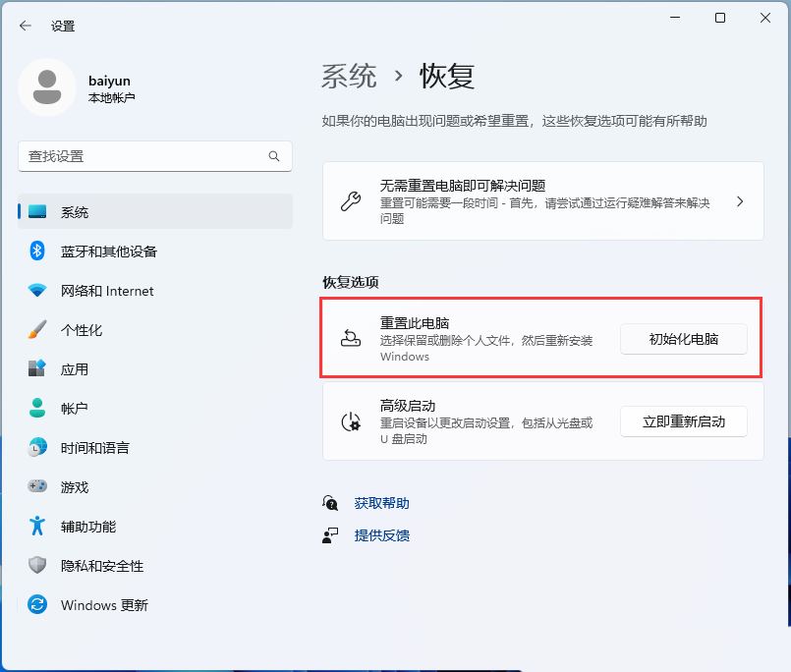Viewport: 791px width, 672px height.
Task: Open 隐私和安全性 settings
Action: (x=155, y=566)
